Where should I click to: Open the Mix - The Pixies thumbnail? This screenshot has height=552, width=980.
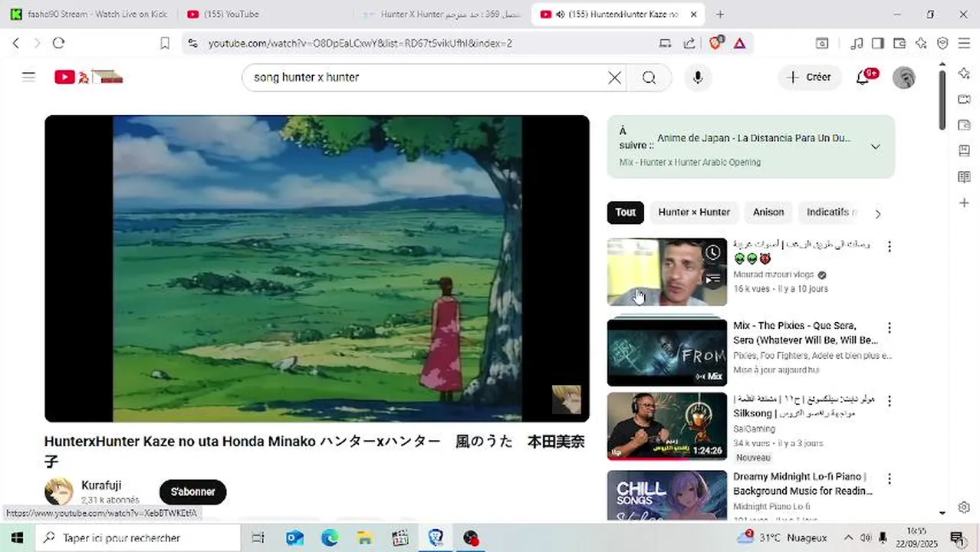667,353
